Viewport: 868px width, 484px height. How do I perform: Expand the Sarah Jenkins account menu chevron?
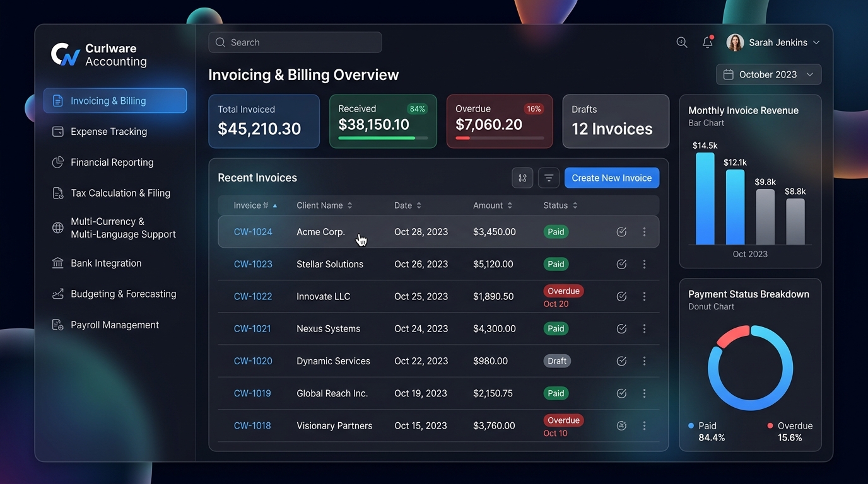[816, 42]
